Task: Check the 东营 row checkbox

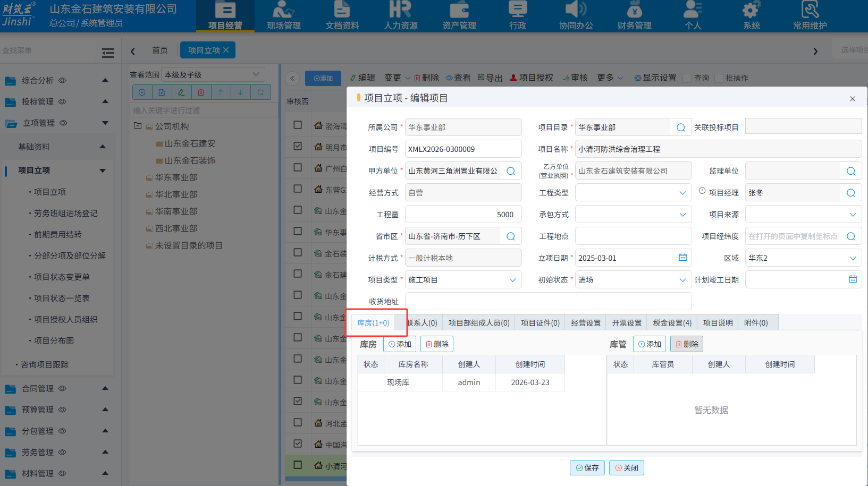Action: (298, 189)
